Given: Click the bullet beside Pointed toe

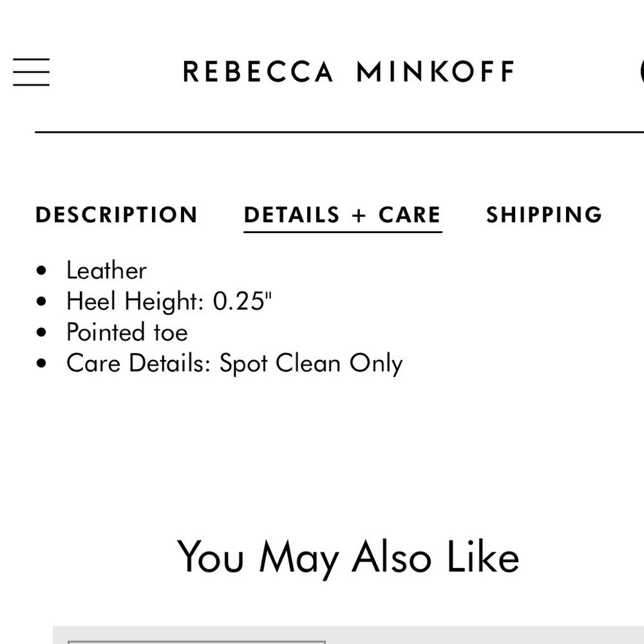Looking at the screenshot, I should pyautogui.click(x=43, y=332).
